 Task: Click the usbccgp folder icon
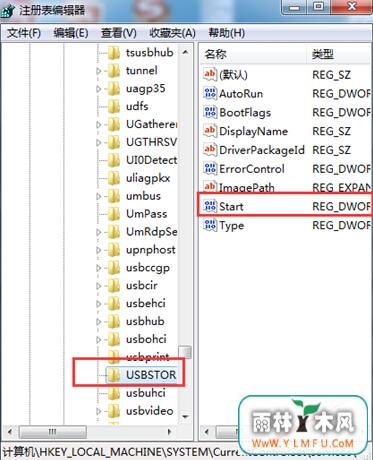click(114, 268)
